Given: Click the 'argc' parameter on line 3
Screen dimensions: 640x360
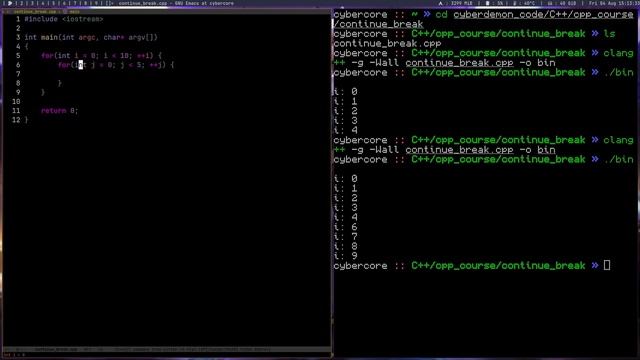Looking at the screenshot, I should click(x=87, y=38).
